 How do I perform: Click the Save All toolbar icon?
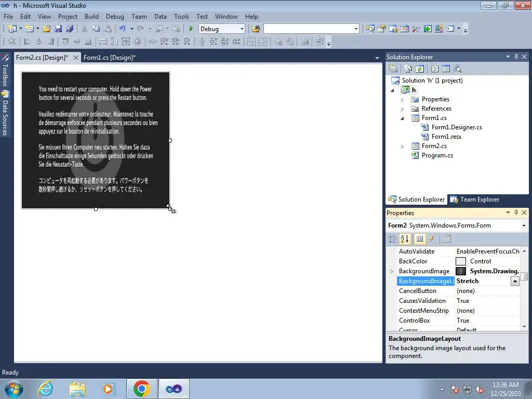pyautogui.click(x=70, y=29)
